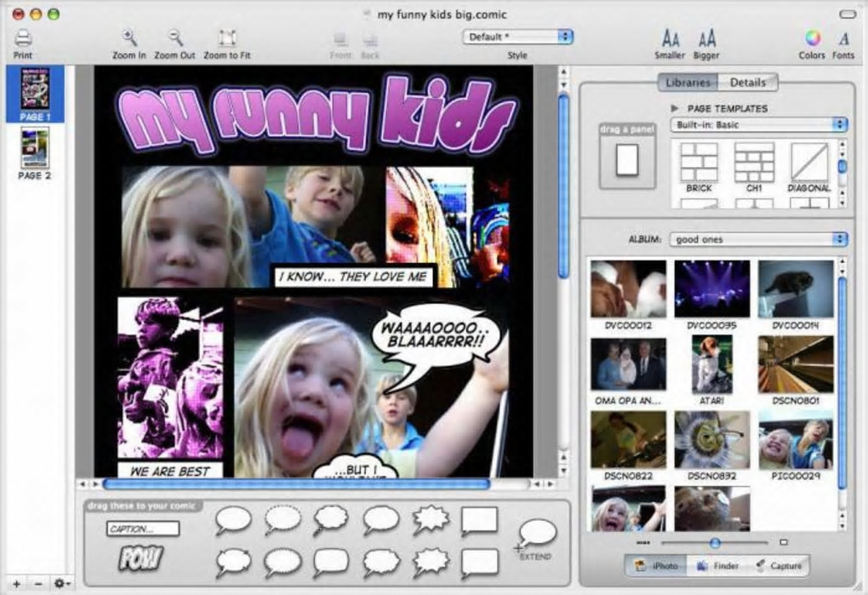Click the small thumbnail size icon
This screenshot has height=595, width=868.
643,542
